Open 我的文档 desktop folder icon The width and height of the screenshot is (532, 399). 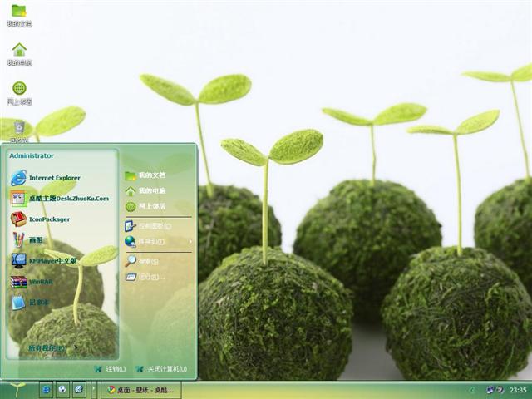pyautogui.click(x=19, y=16)
